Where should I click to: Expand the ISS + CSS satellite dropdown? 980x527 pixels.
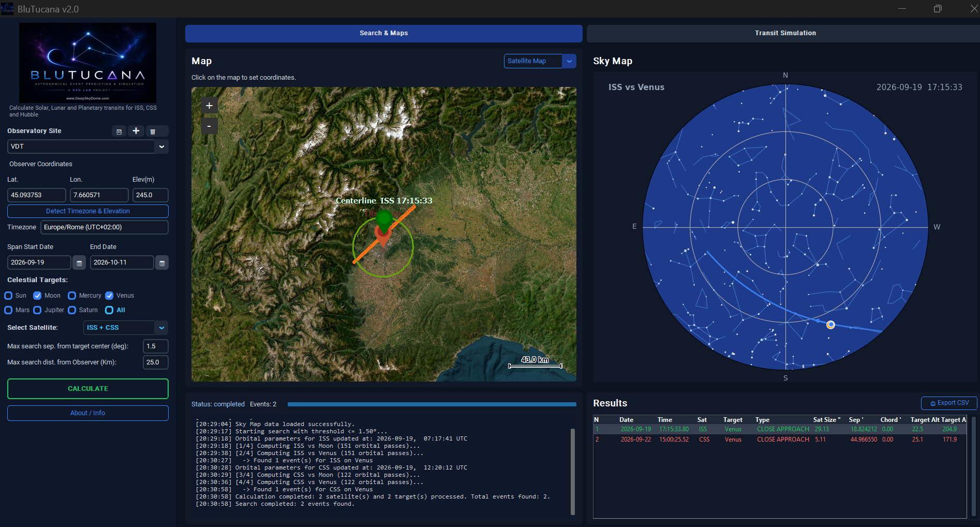161,328
